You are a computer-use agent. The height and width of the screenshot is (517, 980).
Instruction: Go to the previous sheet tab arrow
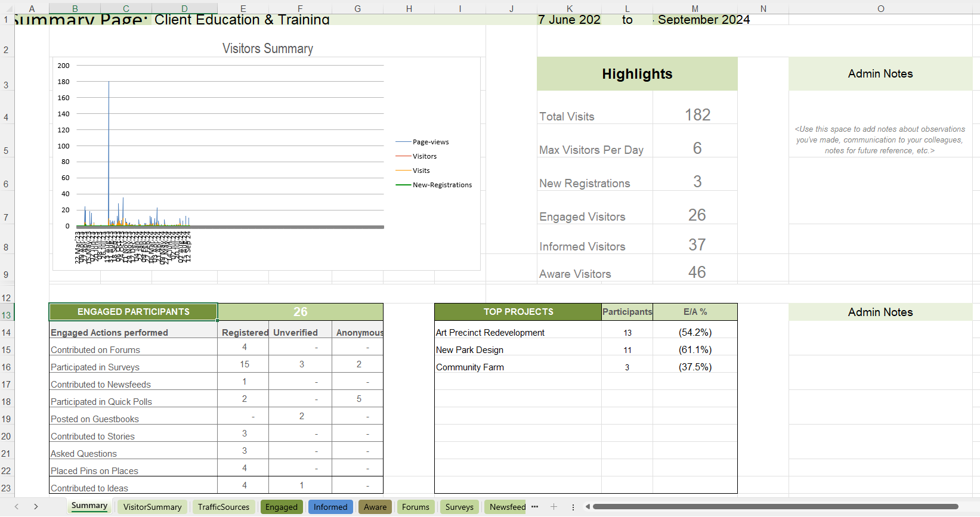(x=17, y=507)
